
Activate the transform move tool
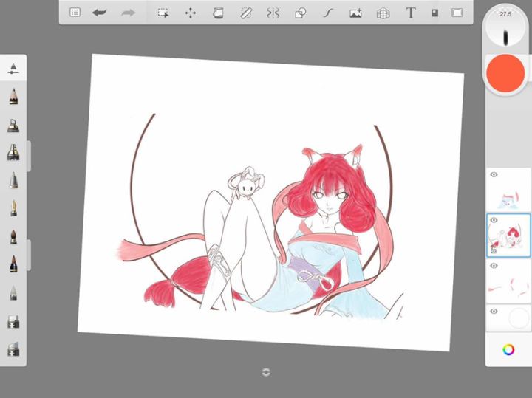pyautogui.click(x=191, y=13)
